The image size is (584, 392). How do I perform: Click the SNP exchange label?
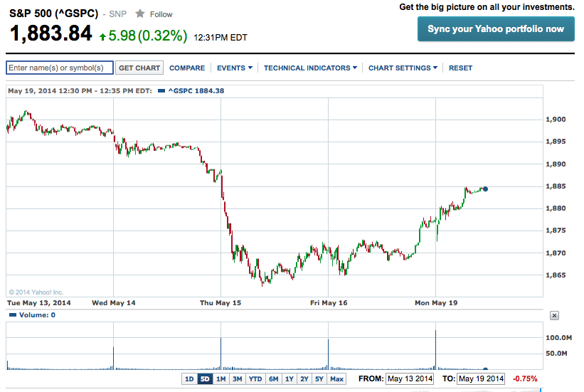117,14
